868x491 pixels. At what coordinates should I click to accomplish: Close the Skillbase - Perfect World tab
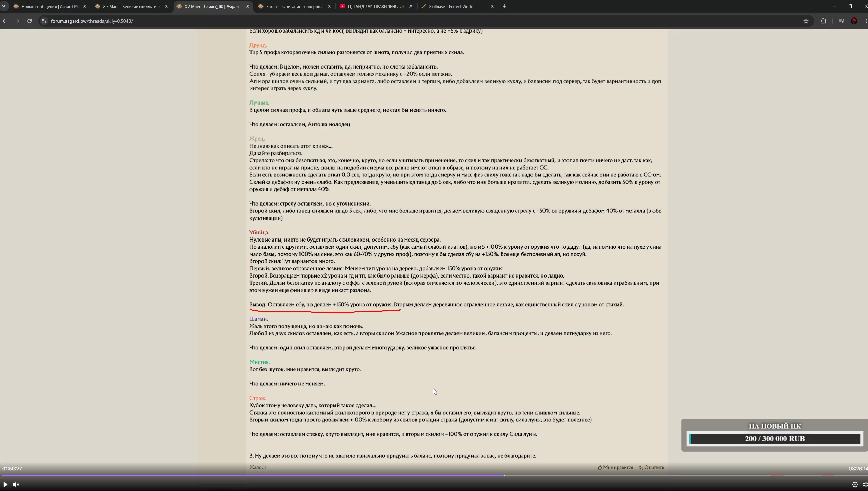pos(492,6)
